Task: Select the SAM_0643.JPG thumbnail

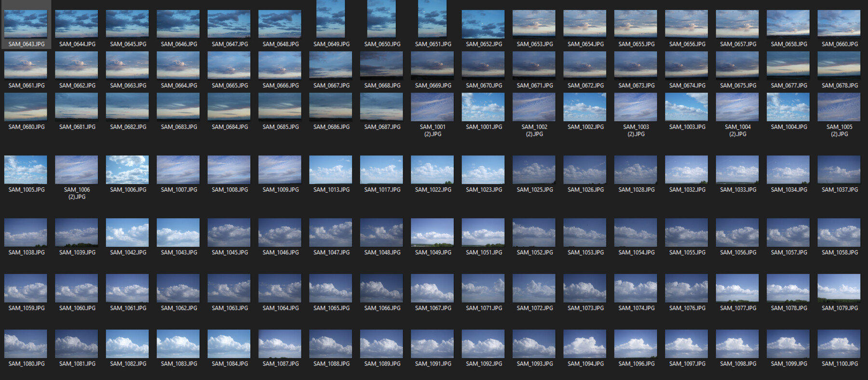Action: pos(26,24)
